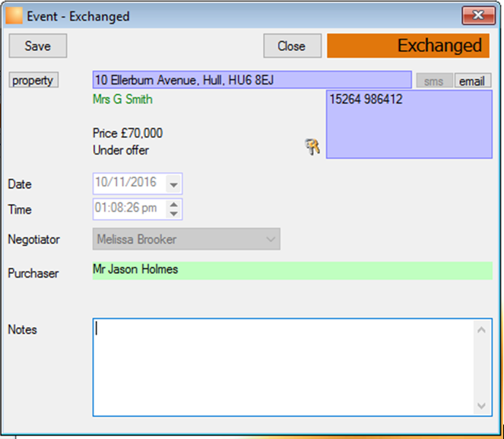Open vendor Mrs G Smith link
504x439 pixels.
coord(122,99)
